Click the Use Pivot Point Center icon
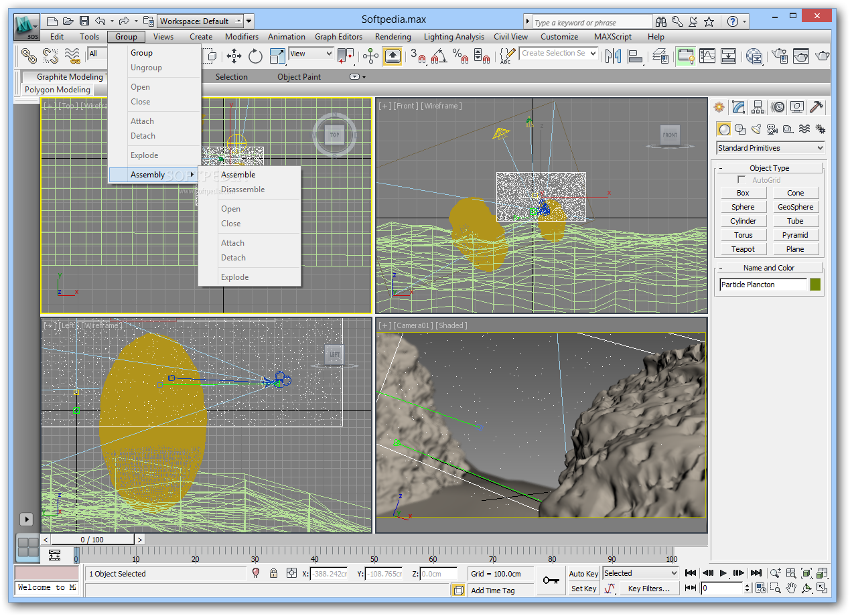 coord(346,56)
